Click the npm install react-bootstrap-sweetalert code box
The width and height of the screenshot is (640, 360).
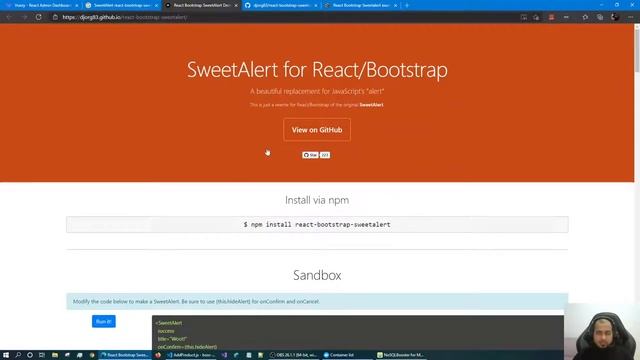[317, 224]
